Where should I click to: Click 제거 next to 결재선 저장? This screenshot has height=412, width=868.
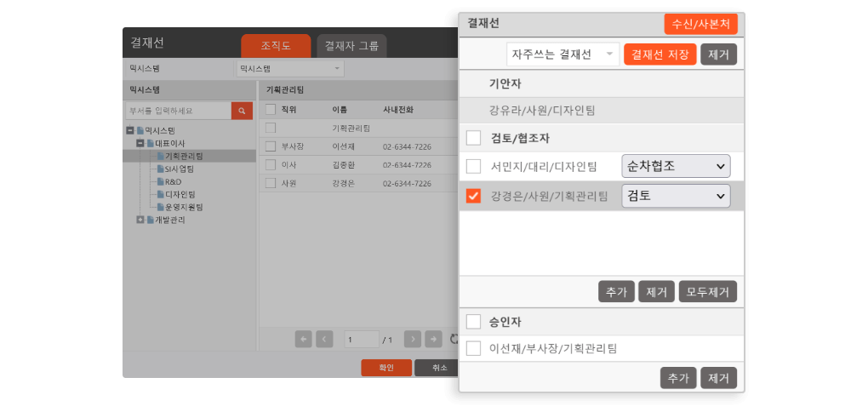(718, 54)
